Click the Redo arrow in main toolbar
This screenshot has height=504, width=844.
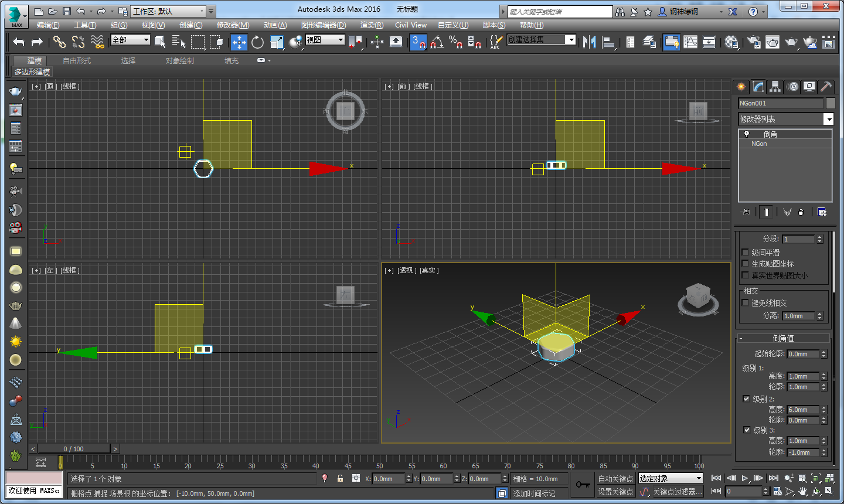(37, 42)
